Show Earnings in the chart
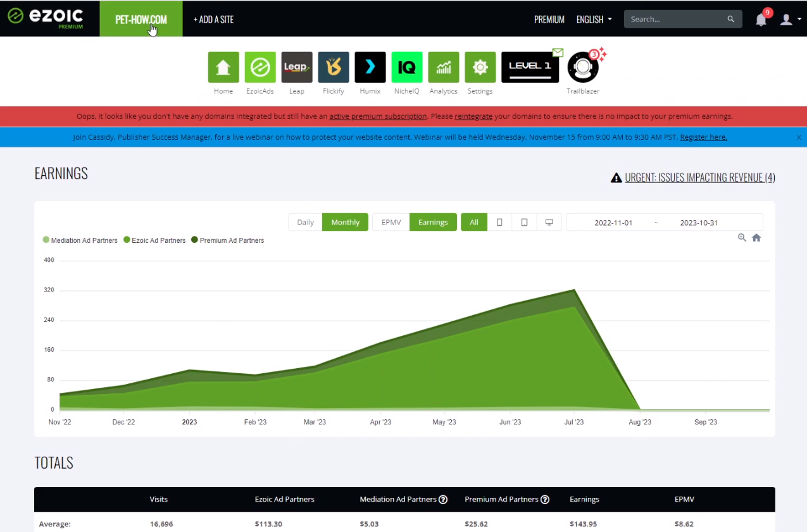 pos(434,222)
